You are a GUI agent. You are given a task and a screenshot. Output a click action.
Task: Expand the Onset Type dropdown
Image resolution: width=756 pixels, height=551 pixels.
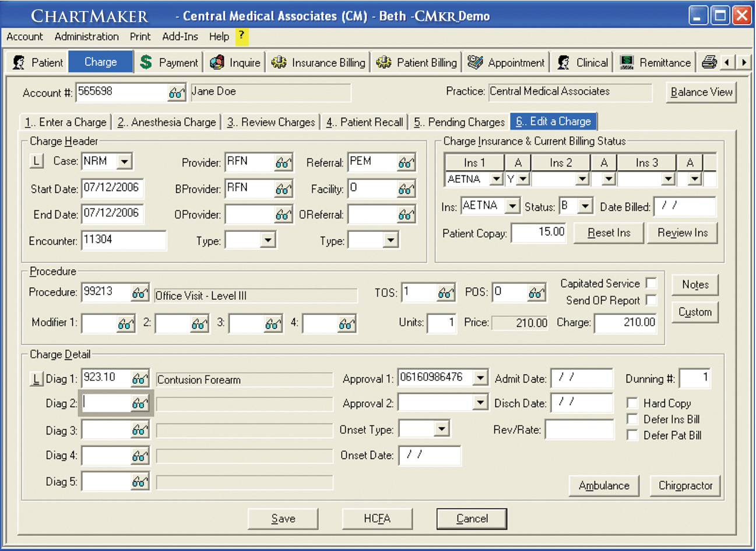(x=442, y=429)
